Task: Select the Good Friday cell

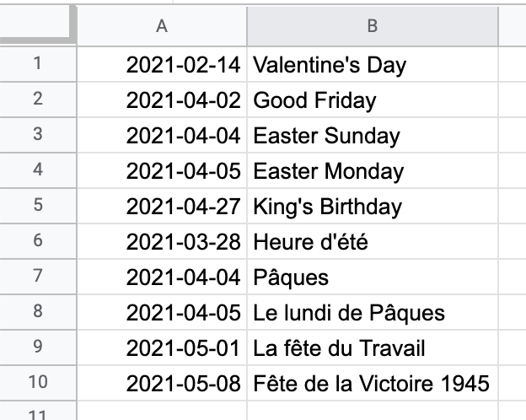Action: pos(373,100)
